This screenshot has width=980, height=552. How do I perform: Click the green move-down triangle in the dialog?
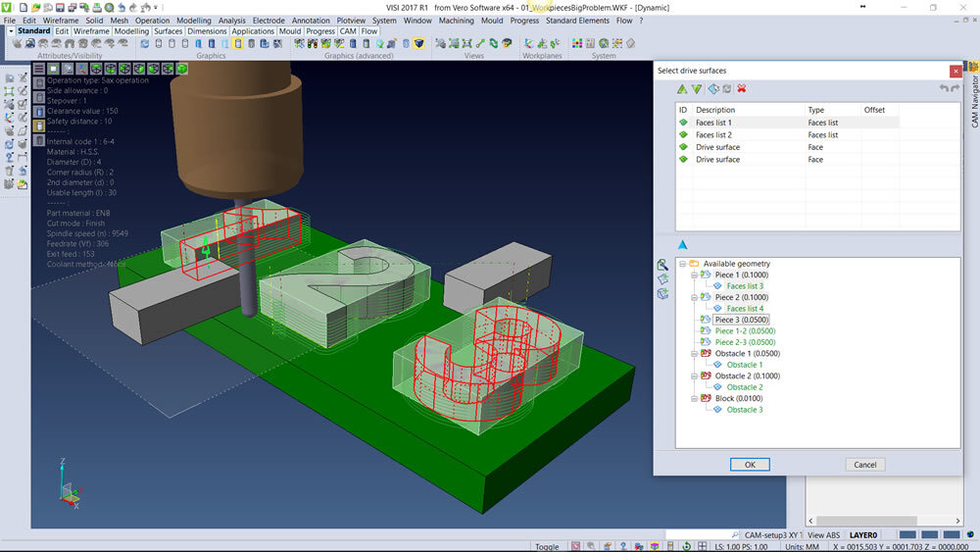click(x=696, y=89)
